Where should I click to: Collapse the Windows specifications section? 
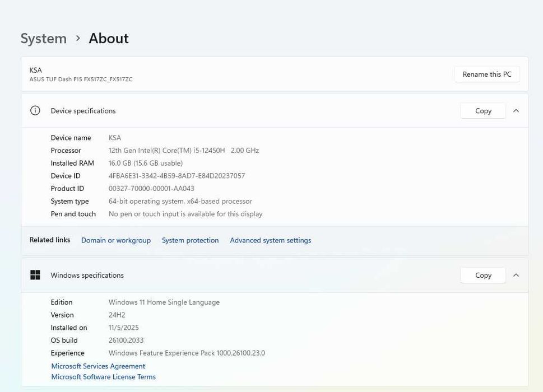[516, 275]
